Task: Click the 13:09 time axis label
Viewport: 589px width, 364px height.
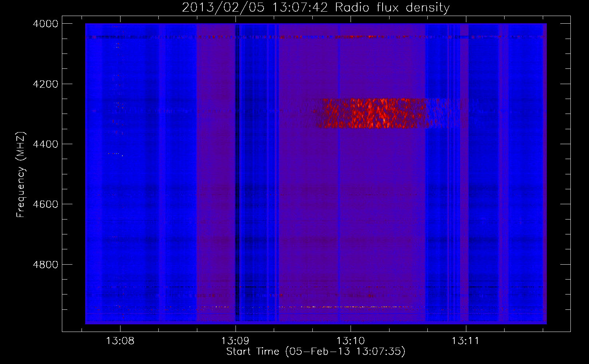Action: [x=235, y=341]
